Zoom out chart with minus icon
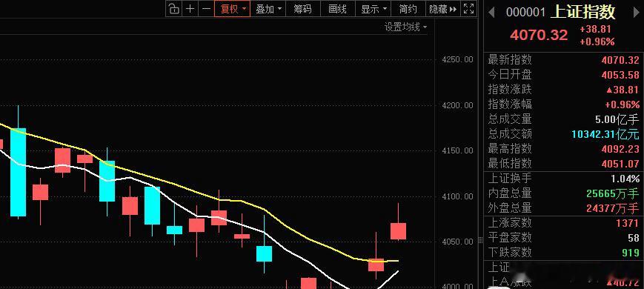This screenshot has width=644, height=289. point(206,9)
